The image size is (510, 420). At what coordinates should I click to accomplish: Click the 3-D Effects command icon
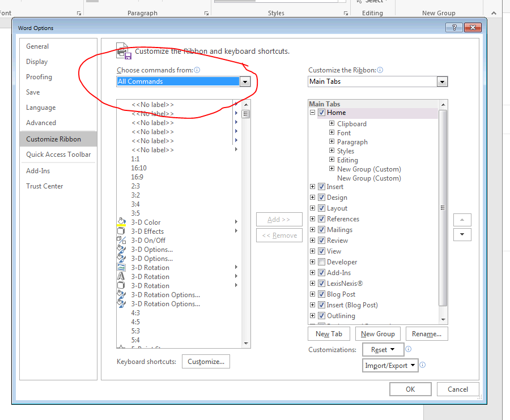click(121, 232)
